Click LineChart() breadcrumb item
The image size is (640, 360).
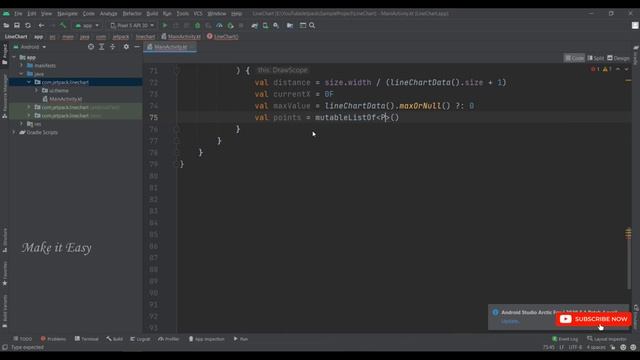pos(223,36)
